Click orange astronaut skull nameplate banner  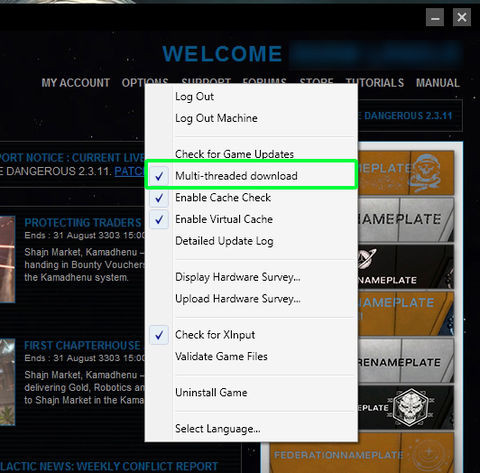pyautogui.click(x=406, y=173)
